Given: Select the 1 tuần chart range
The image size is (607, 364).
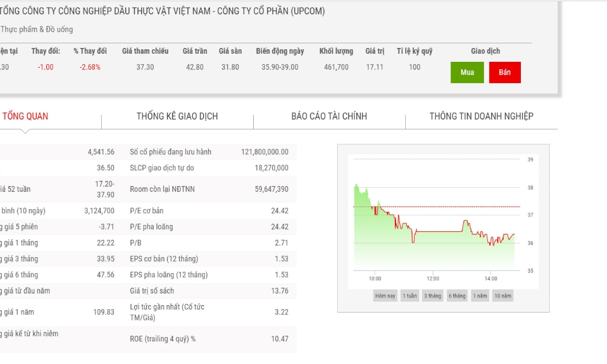Looking at the screenshot, I should [x=409, y=296].
